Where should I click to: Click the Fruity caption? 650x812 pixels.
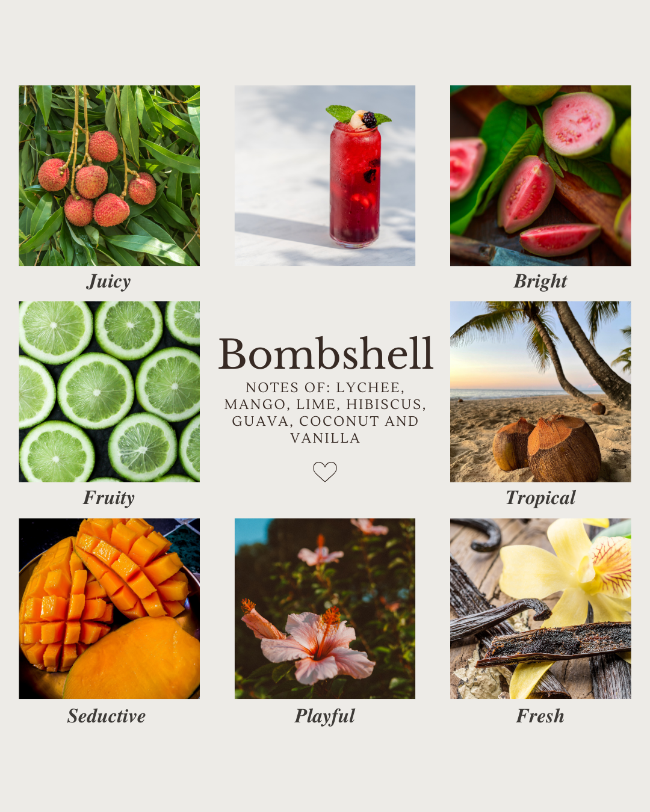click(109, 498)
